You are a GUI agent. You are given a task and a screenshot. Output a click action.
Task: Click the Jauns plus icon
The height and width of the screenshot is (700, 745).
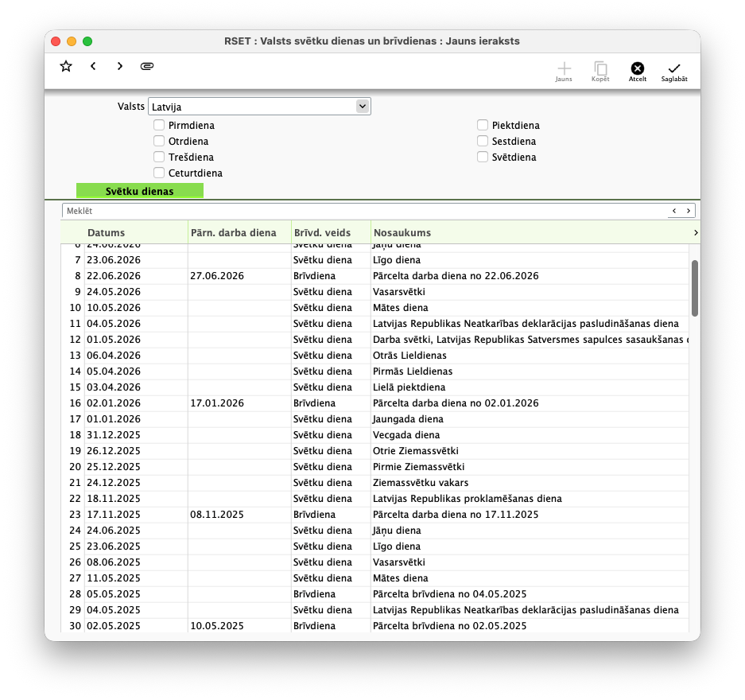click(x=564, y=72)
